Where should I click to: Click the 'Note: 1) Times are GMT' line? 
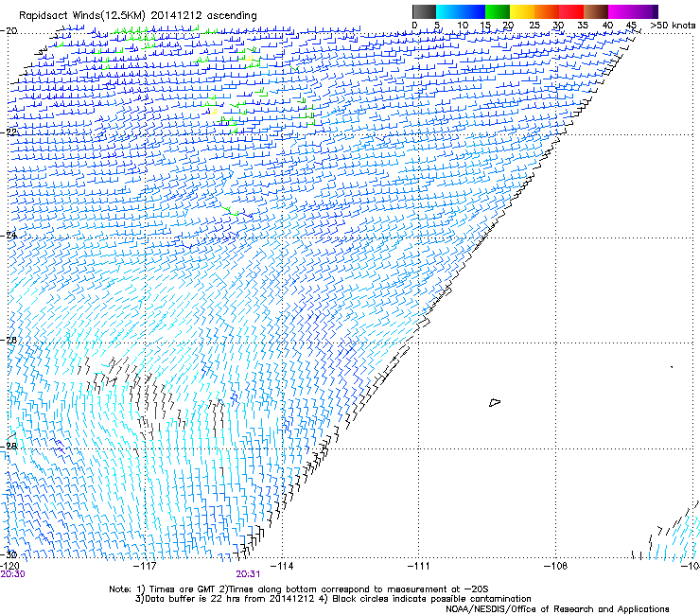tap(299, 589)
